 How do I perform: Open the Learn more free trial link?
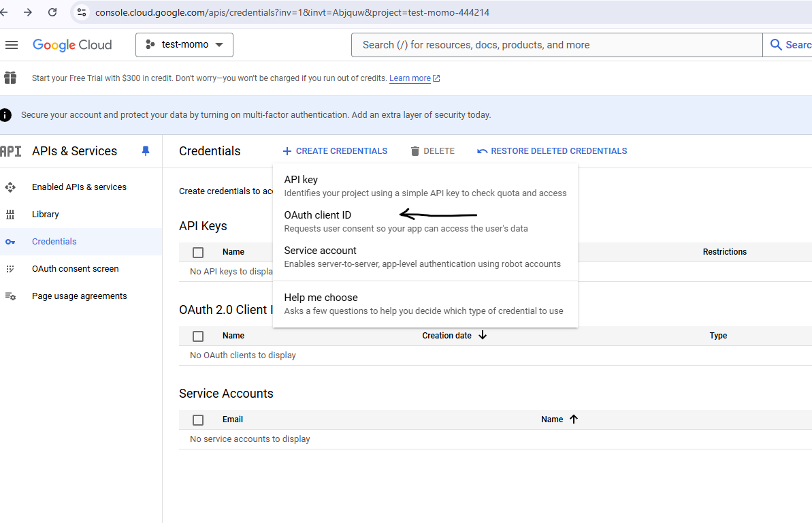click(410, 78)
